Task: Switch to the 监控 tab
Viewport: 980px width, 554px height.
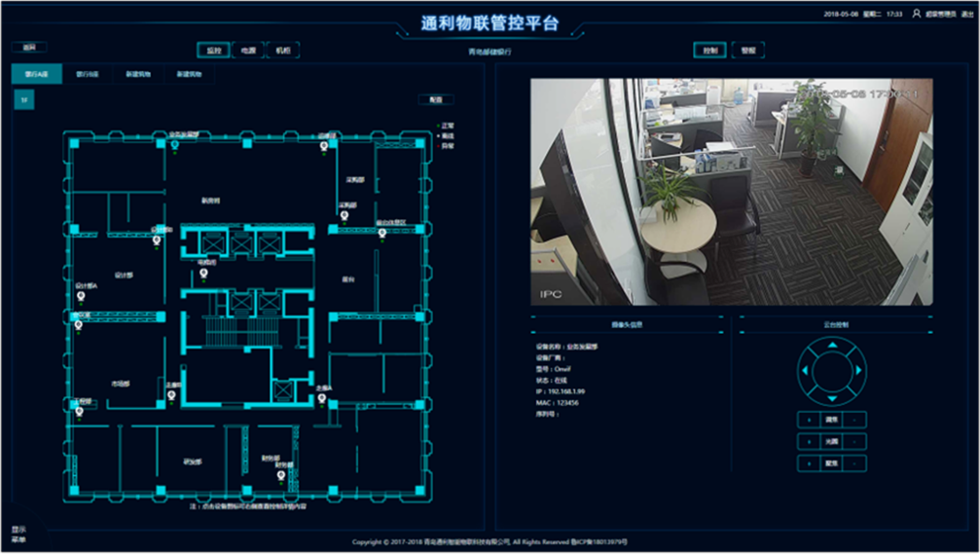Action: click(x=213, y=50)
